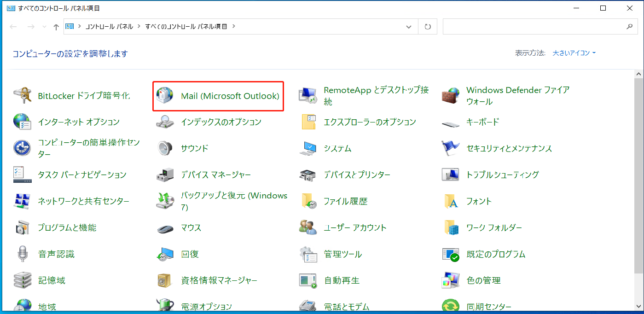Open 同期センター icon

[450, 305]
